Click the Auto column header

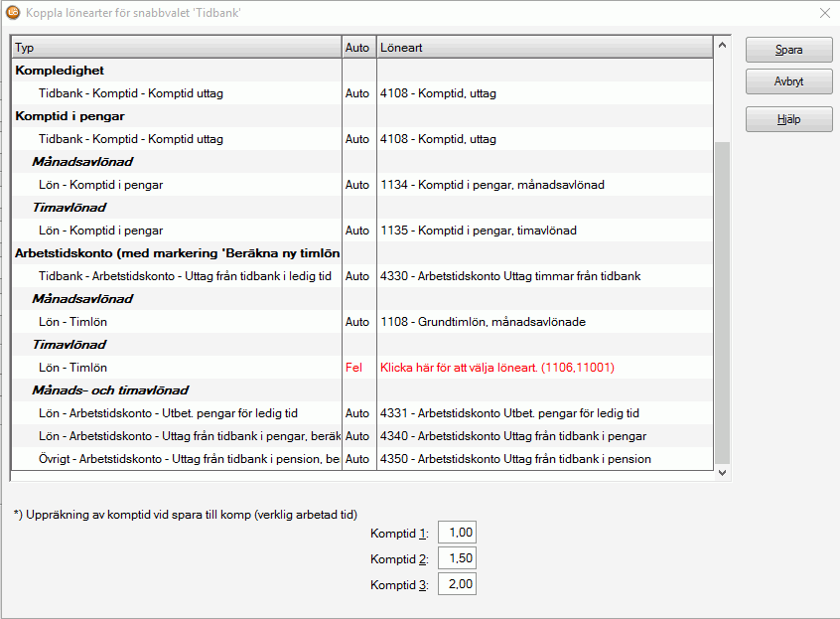point(358,47)
